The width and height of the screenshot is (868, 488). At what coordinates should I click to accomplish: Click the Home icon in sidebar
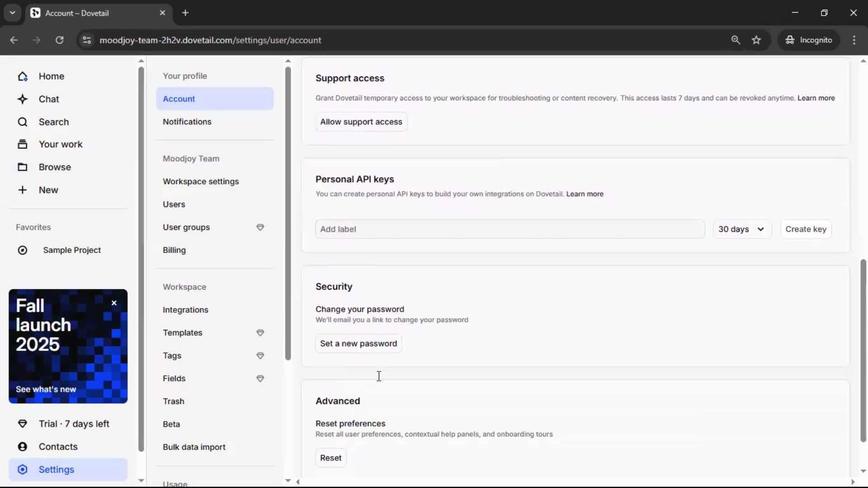(x=23, y=76)
